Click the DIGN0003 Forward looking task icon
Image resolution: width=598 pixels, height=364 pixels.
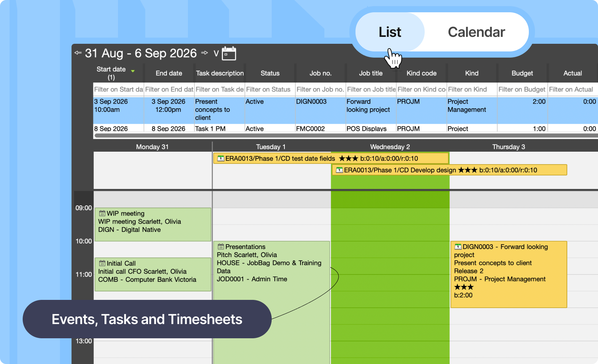click(458, 247)
